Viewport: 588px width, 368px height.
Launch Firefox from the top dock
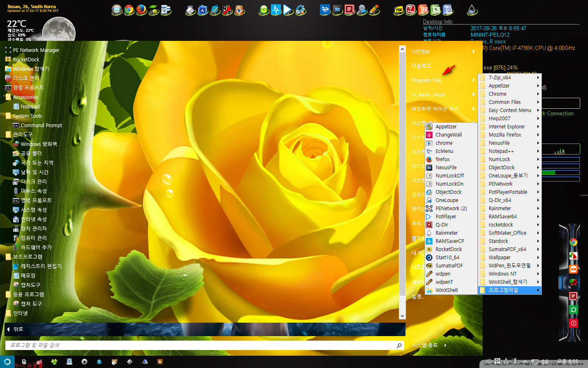click(141, 10)
